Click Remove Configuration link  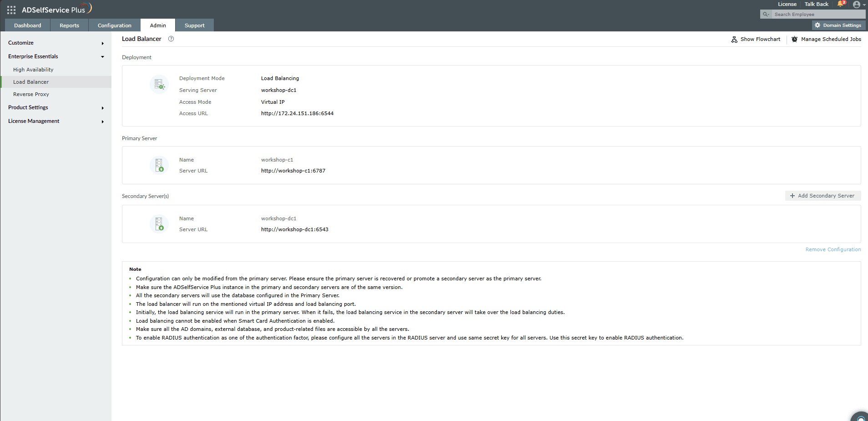tap(833, 249)
